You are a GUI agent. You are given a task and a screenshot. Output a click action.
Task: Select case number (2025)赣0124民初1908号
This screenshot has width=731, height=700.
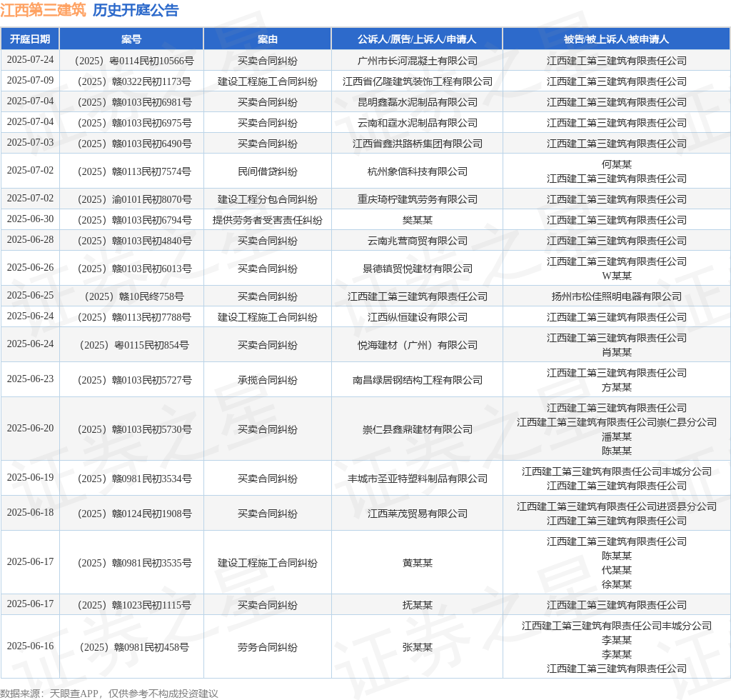(x=133, y=514)
